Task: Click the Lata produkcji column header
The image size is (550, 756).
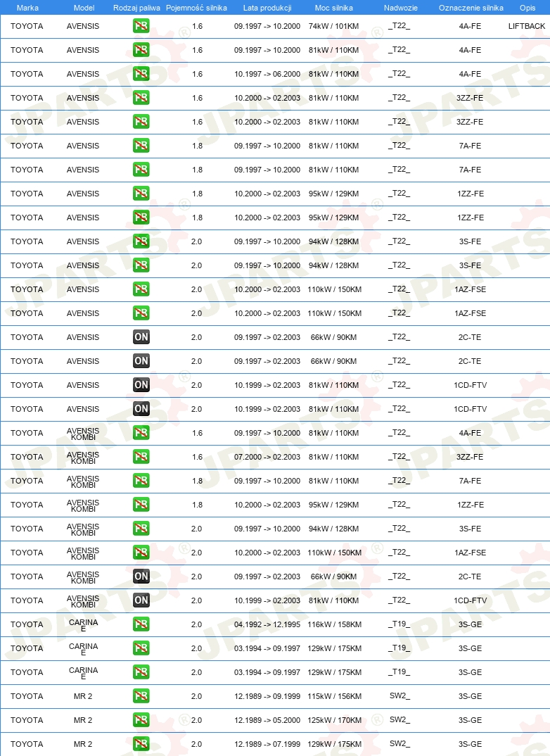Action: tap(267, 8)
